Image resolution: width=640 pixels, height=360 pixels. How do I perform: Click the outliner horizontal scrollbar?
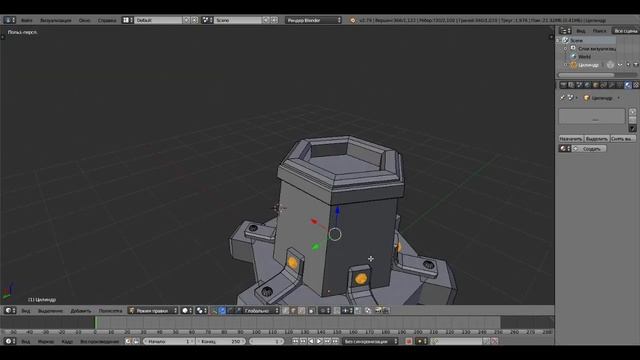(x=586, y=75)
